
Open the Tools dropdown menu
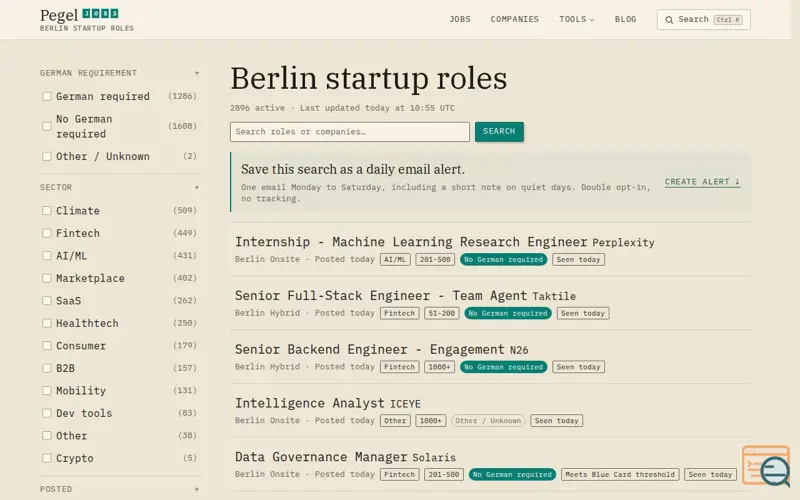(x=577, y=19)
